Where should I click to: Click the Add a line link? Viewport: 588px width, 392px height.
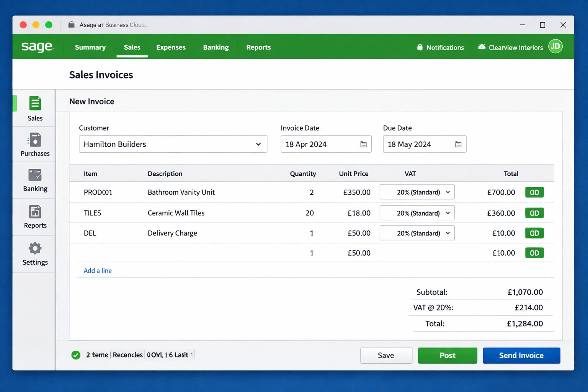[98, 271]
